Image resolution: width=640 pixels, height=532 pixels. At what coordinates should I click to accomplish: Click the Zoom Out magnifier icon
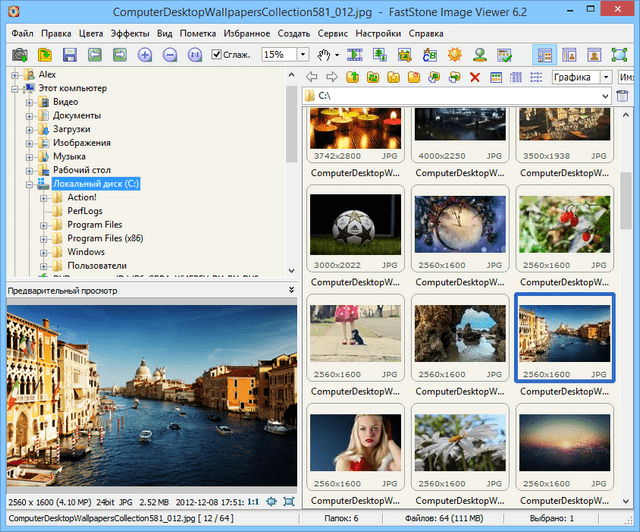[x=170, y=54]
